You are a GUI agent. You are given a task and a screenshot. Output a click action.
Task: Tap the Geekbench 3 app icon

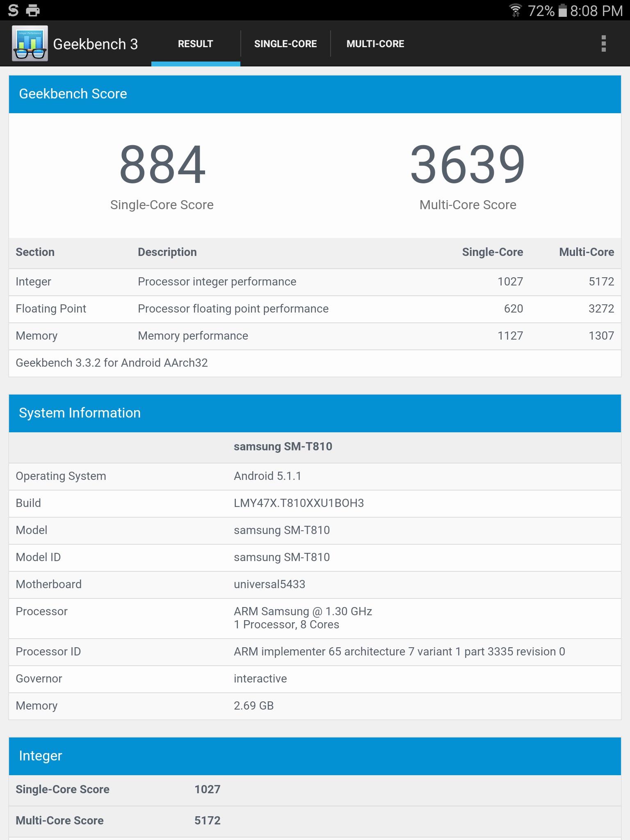point(30,43)
